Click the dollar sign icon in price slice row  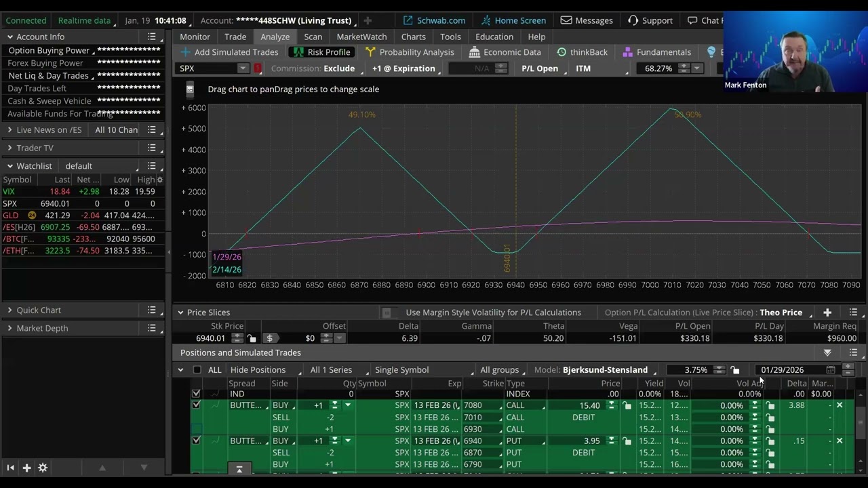pyautogui.click(x=269, y=338)
